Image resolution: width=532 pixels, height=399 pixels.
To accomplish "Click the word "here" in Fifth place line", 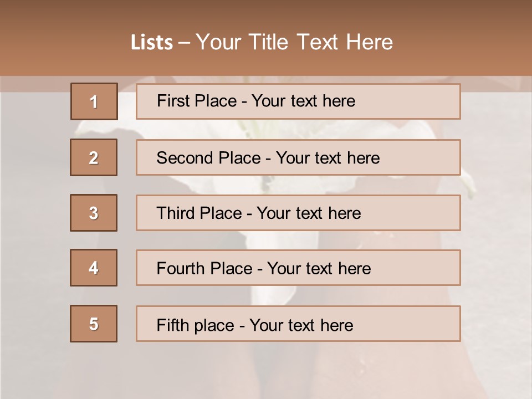I will (336, 325).
